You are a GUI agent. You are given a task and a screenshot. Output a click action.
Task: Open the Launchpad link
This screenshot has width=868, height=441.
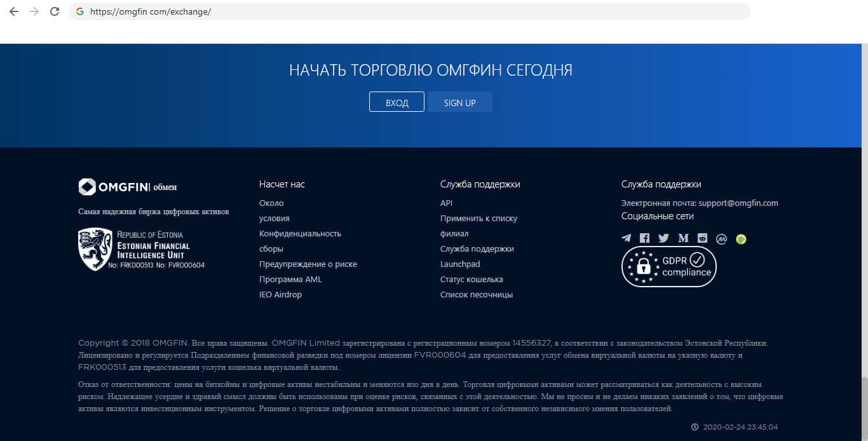460,264
